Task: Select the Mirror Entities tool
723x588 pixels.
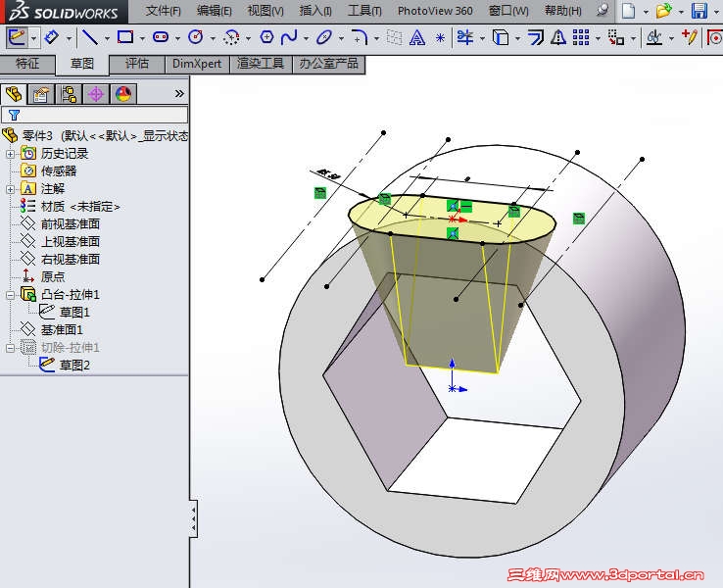Action: coord(558,37)
